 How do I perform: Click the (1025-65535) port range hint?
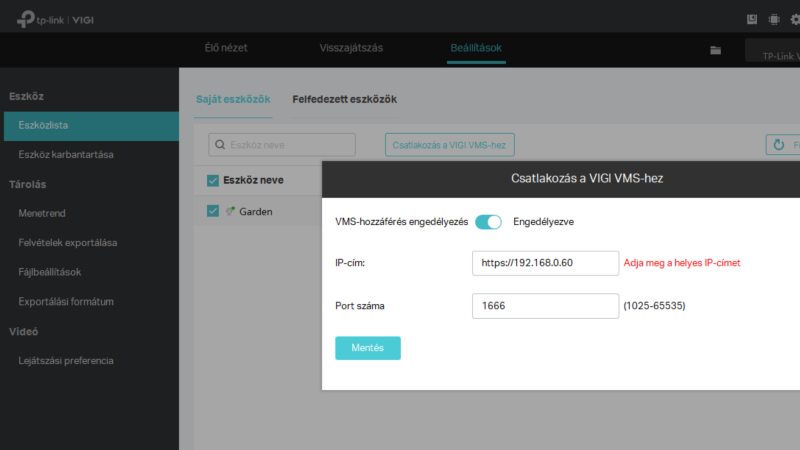point(654,306)
